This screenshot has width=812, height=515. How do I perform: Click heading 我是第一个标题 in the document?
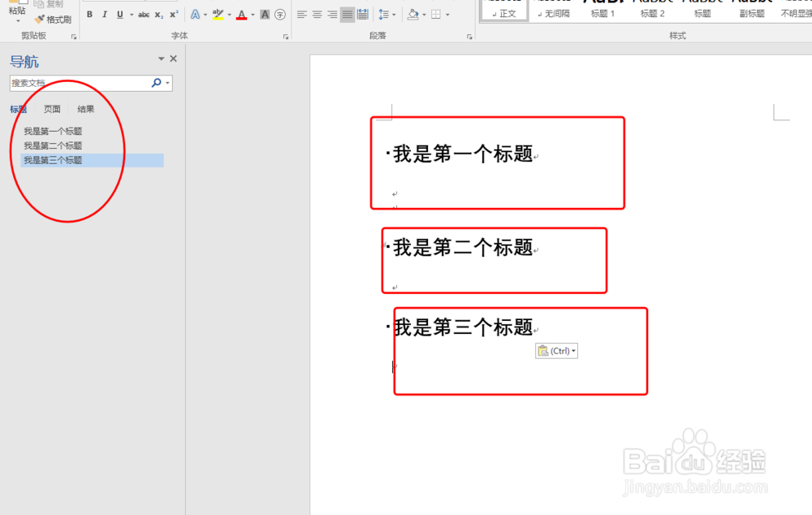(x=463, y=154)
